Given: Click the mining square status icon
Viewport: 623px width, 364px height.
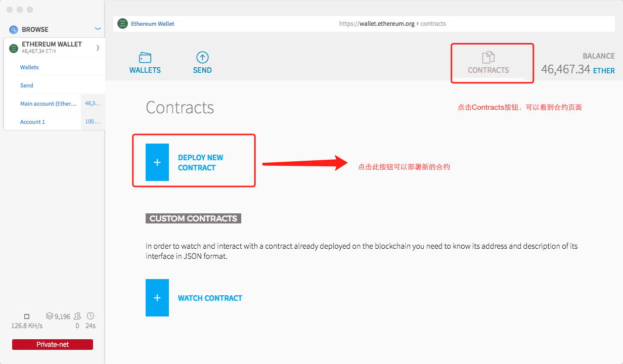Looking at the screenshot, I should [x=27, y=316].
